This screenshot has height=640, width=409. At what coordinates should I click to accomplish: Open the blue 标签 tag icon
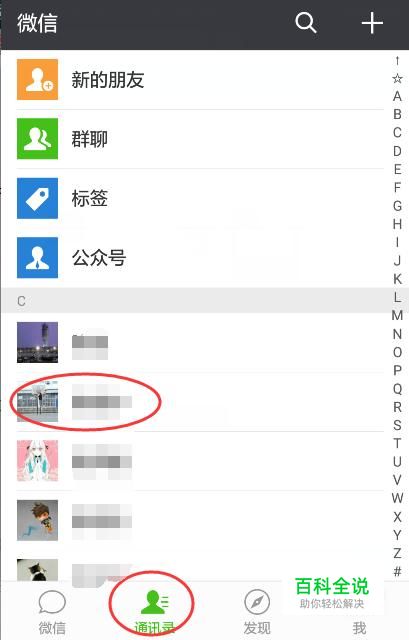point(37,198)
